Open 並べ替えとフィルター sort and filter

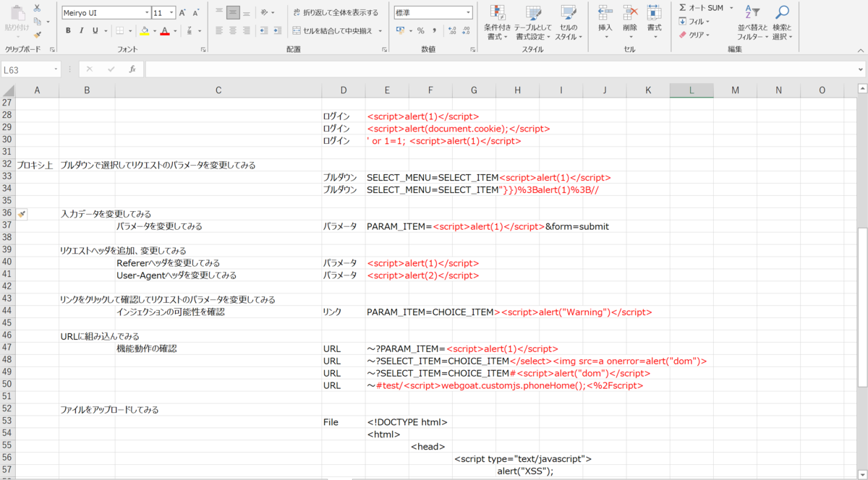(x=753, y=22)
